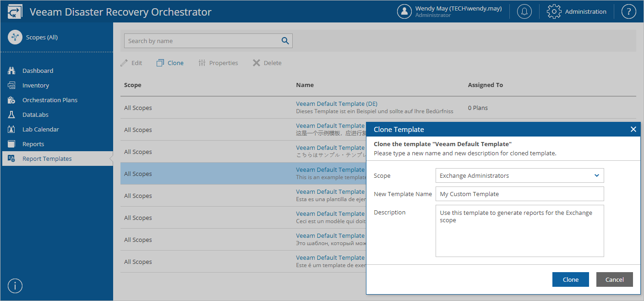Click the user name Wendy May
Screen dimensions: 644x301
(x=458, y=8)
